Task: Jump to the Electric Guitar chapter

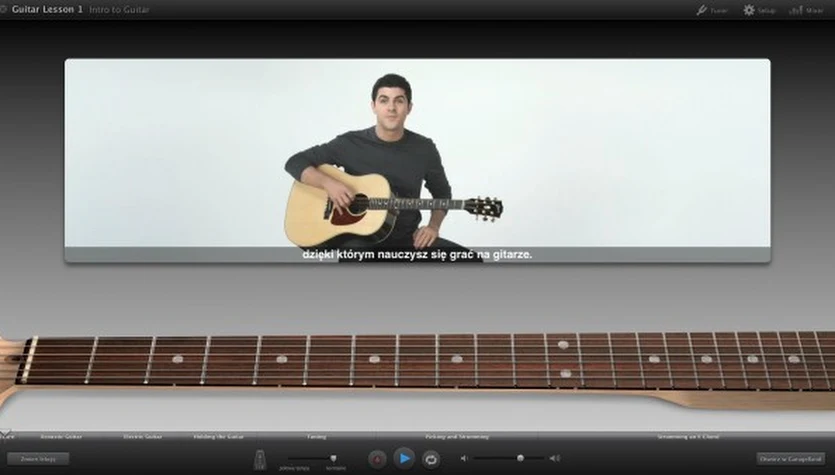Action: tap(141, 437)
